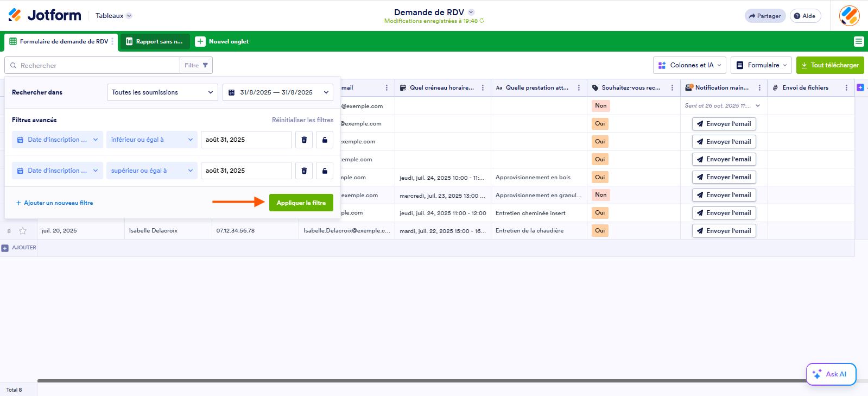Click the 'juil. 20, 2025' date cell
This screenshot has height=396, width=868.
click(x=81, y=231)
